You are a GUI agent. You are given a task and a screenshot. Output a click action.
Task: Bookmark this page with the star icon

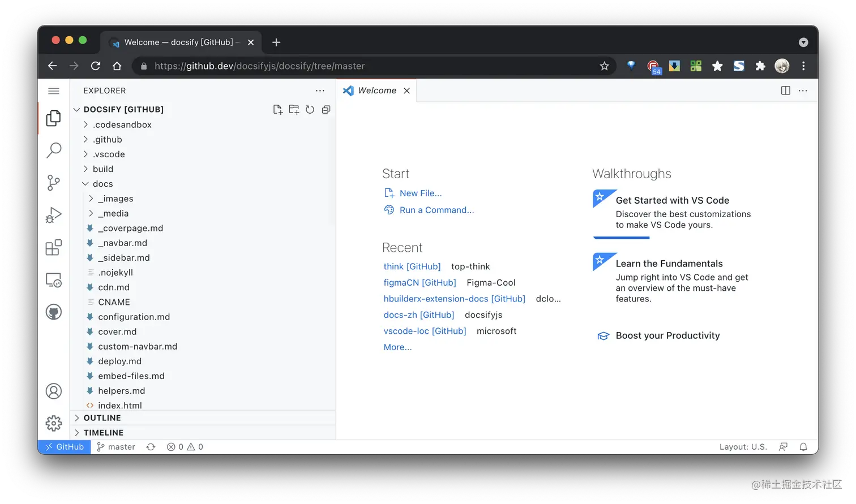pos(605,66)
